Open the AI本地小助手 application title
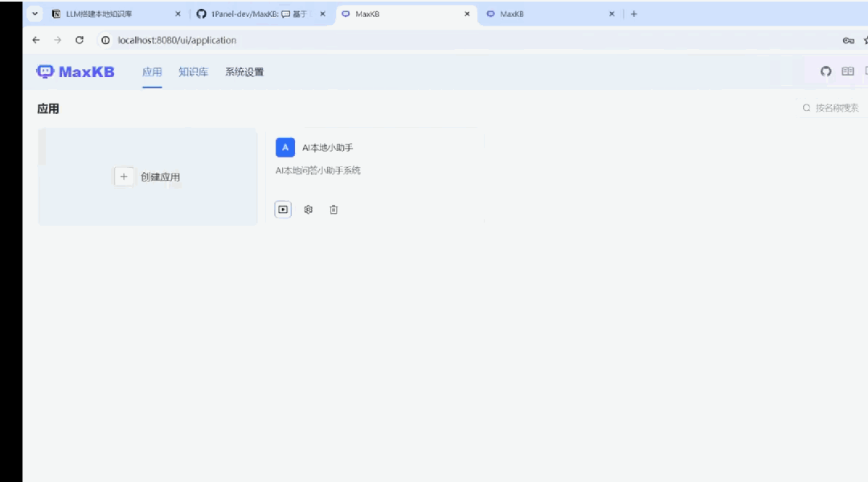Viewport: 868px width, 482px height. pyautogui.click(x=327, y=148)
